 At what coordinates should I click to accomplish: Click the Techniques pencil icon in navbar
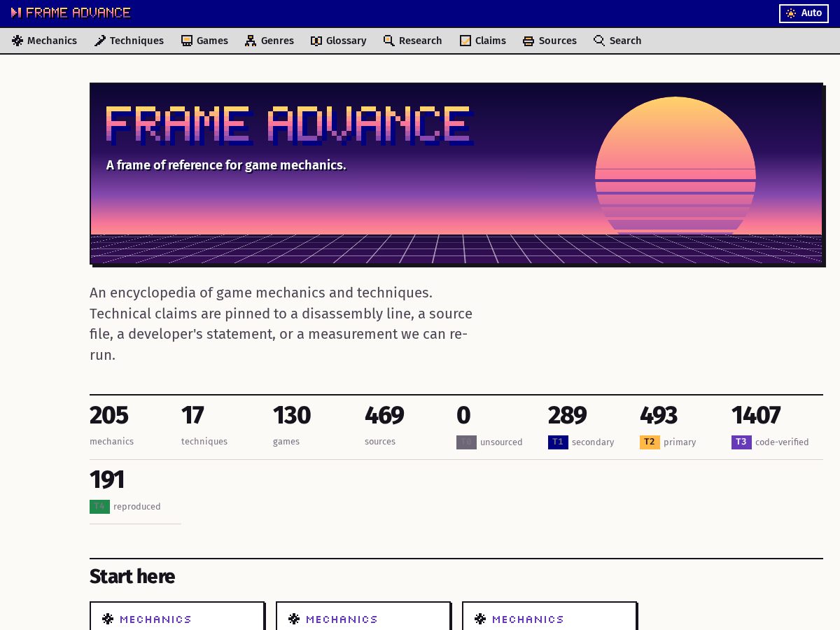pyautogui.click(x=100, y=41)
